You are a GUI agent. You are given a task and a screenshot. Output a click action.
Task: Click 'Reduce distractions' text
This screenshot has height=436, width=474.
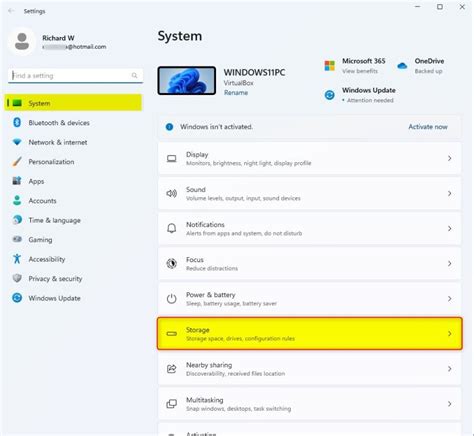pos(212,268)
